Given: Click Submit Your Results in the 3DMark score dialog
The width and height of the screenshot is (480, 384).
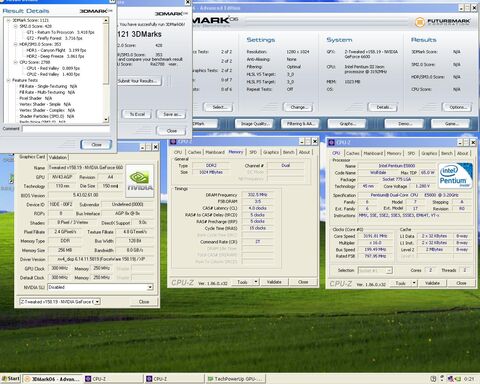Looking at the screenshot, I should tap(139, 81).
